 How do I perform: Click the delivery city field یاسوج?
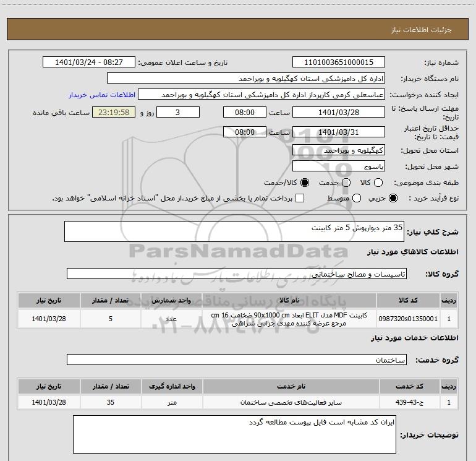339,166
